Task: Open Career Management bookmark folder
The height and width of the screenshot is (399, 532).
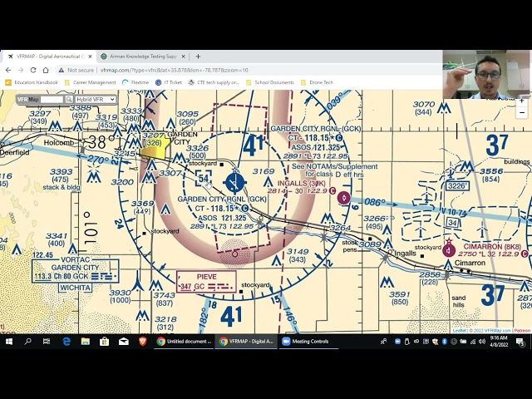Action: (91, 82)
